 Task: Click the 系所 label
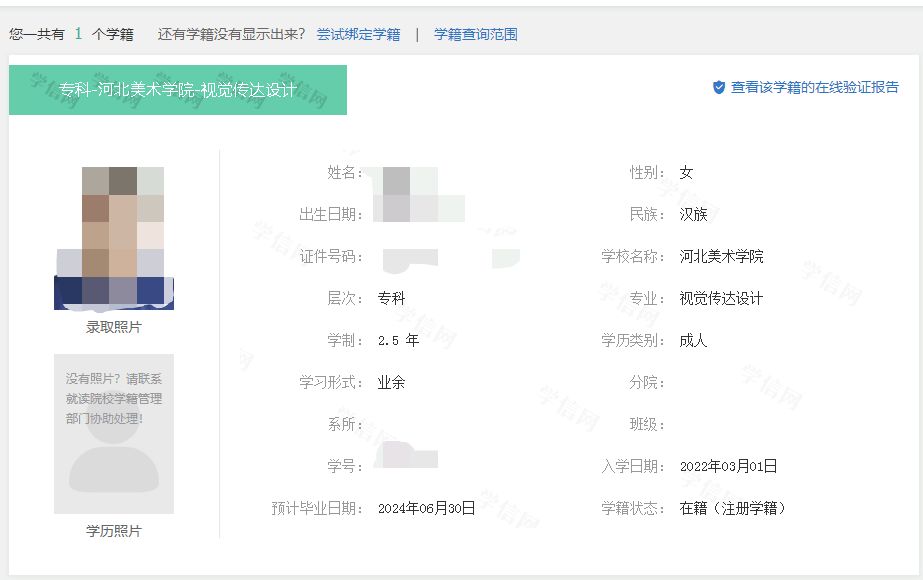pyautogui.click(x=345, y=425)
